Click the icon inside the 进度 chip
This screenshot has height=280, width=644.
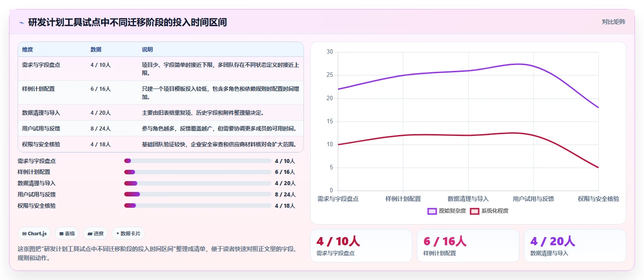(x=90, y=233)
